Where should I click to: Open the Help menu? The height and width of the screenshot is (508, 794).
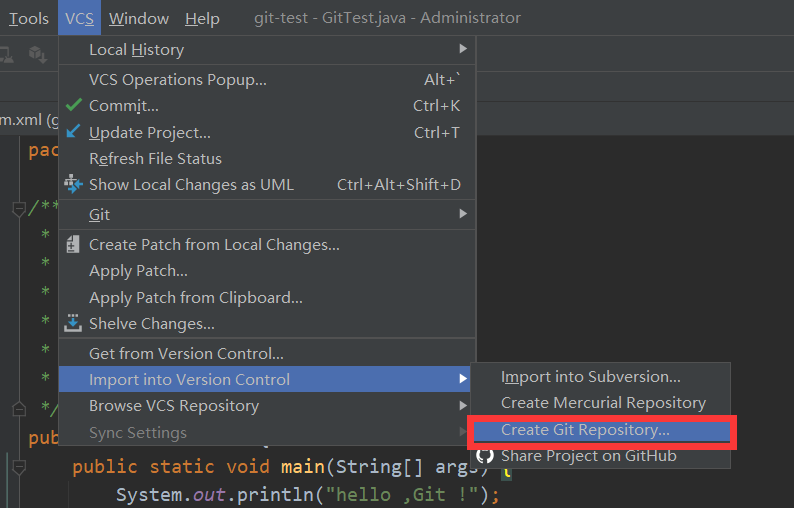coord(202,18)
